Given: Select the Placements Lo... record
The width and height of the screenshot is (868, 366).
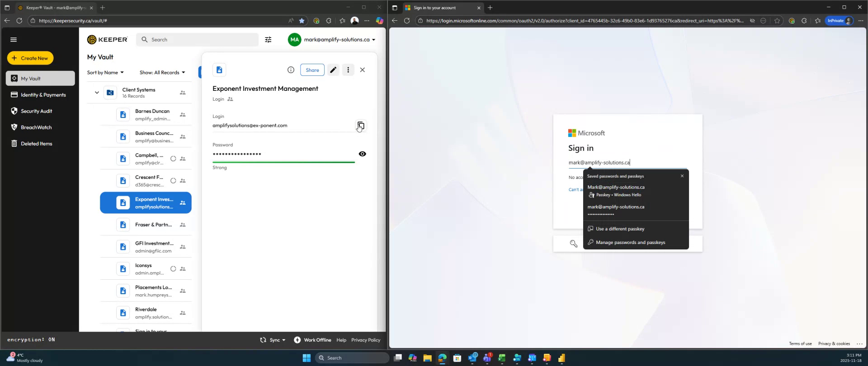Looking at the screenshot, I should (x=146, y=291).
